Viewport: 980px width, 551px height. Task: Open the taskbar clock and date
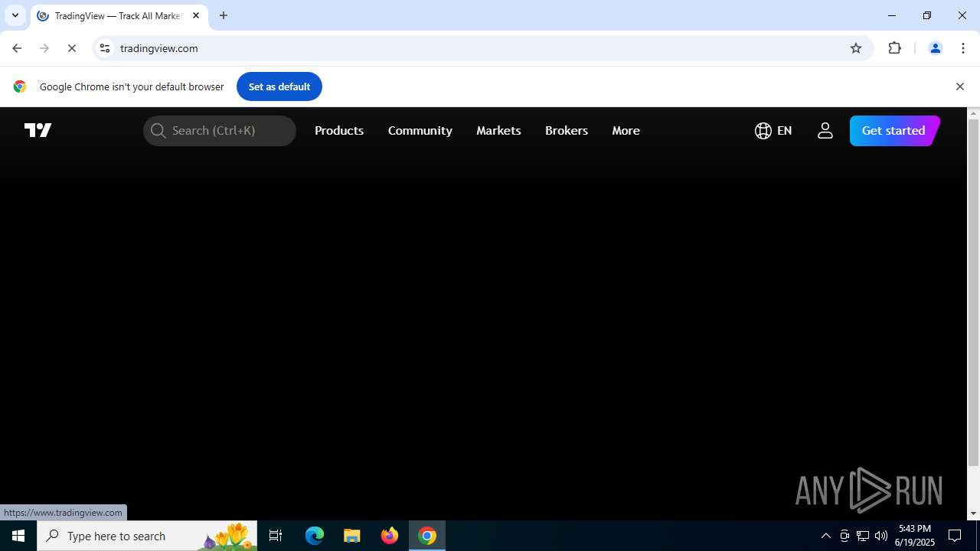(x=915, y=536)
